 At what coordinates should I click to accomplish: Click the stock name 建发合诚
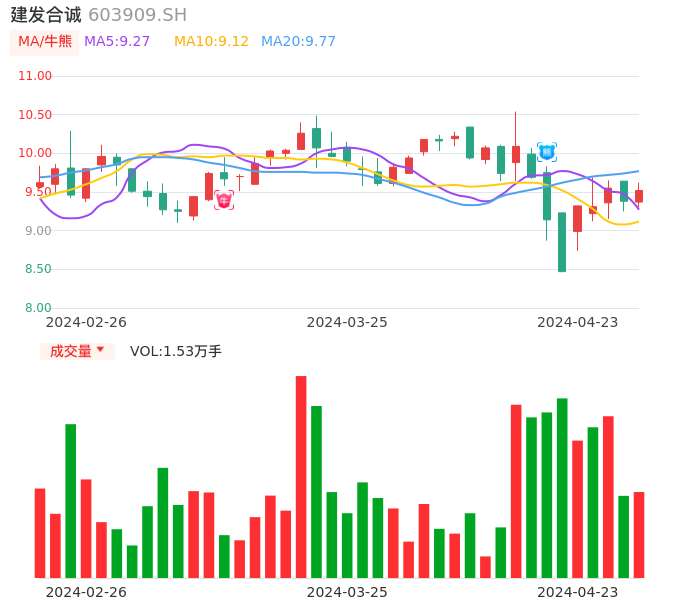(46, 15)
